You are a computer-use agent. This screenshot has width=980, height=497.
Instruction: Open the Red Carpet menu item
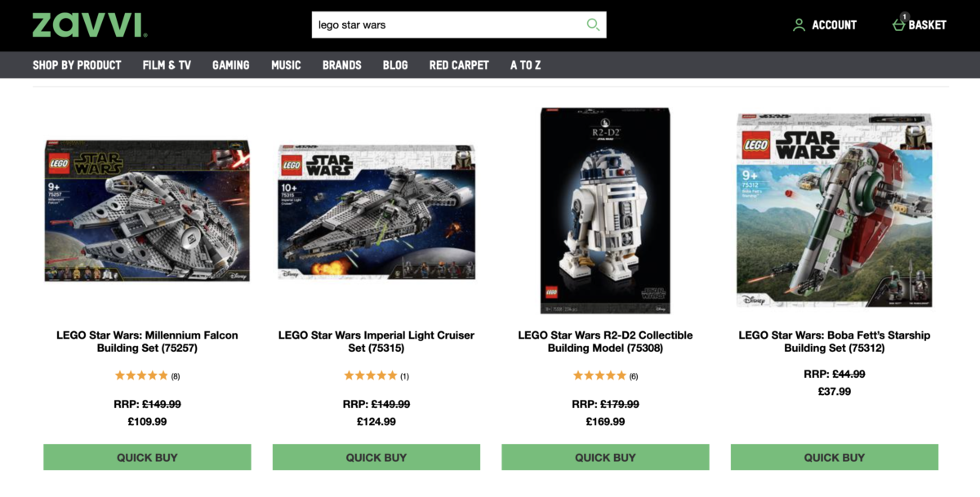coord(459,65)
